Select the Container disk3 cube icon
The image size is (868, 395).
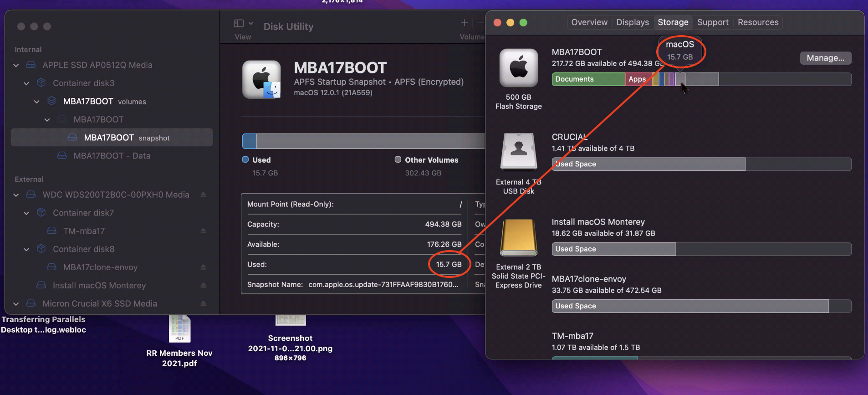(41, 83)
